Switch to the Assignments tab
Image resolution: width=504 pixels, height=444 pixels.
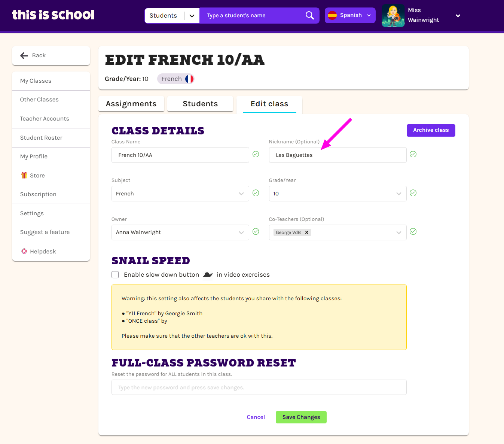tap(131, 104)
